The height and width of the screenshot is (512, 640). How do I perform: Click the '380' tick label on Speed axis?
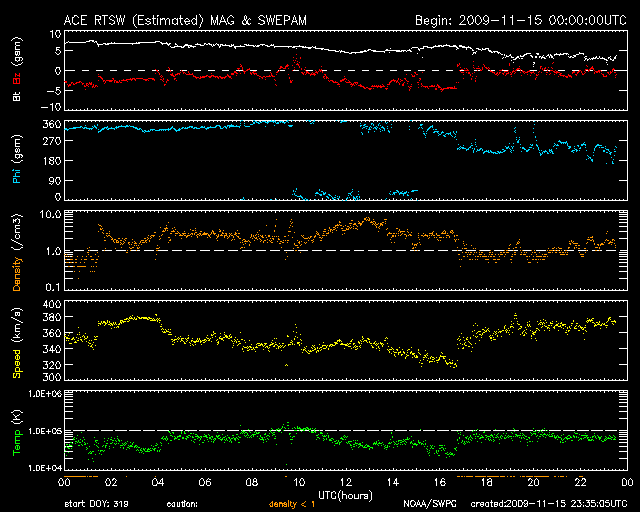tap(52, 318)
